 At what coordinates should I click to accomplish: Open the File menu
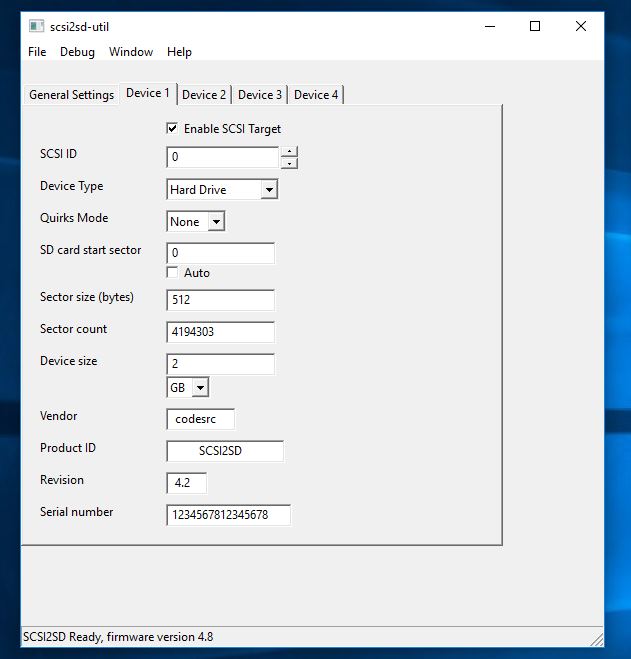[x=37, y=52]
